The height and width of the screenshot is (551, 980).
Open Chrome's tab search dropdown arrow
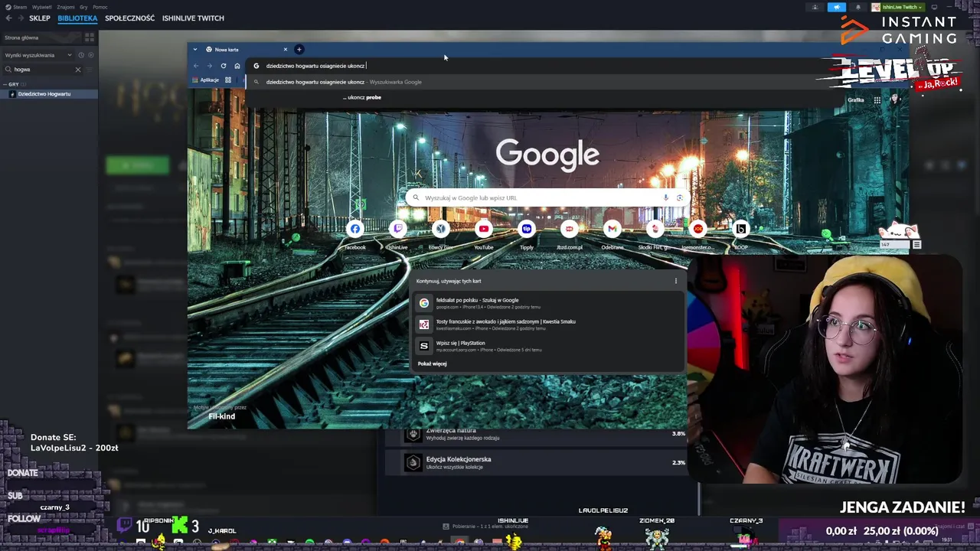pos(195,50)
